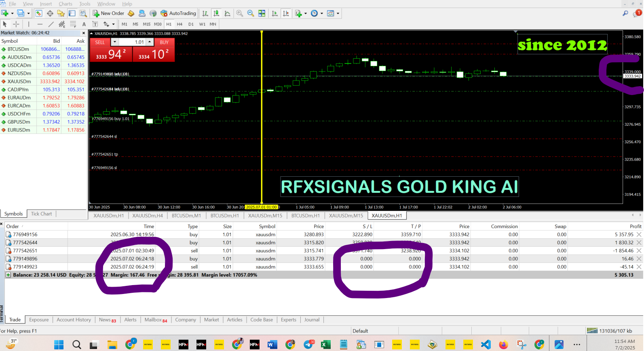Select the vertical line drawing tool
This screenshot has width=644, height=351.
click(29, 24)
